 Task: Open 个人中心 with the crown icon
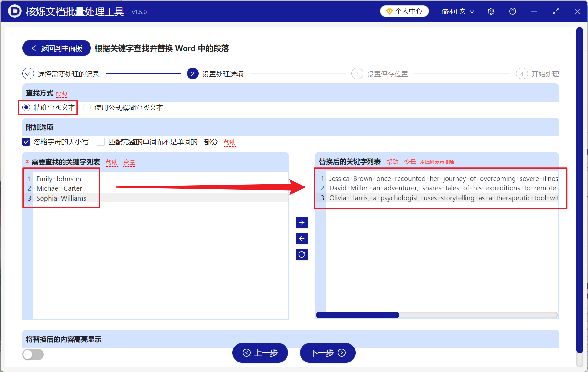(404, 11)
